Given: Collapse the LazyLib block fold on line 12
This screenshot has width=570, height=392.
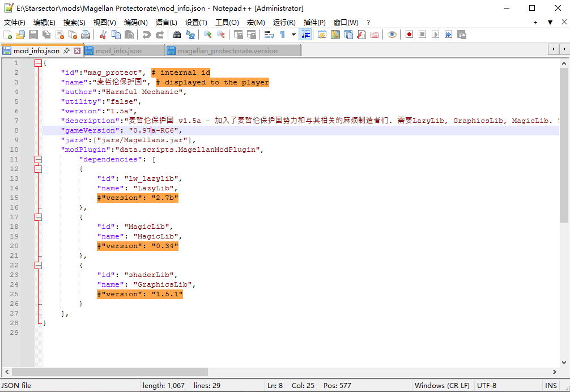Looking at the screenshot, I should click(38, 169).
